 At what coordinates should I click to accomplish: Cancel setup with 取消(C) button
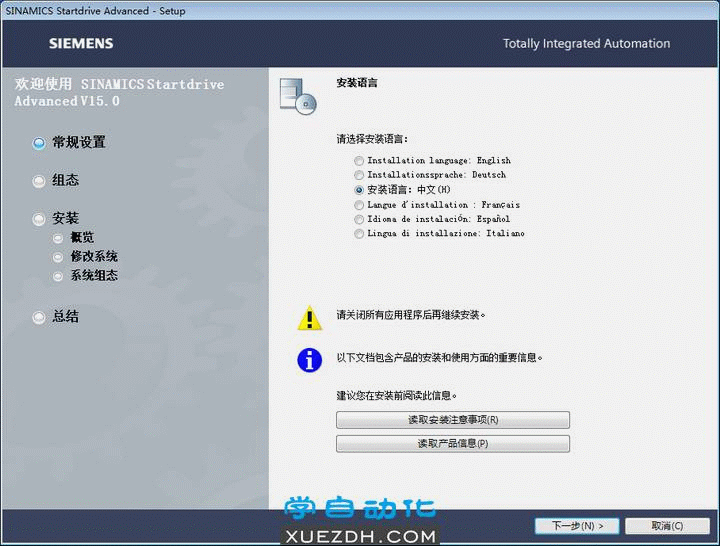[x=667, y=526]
